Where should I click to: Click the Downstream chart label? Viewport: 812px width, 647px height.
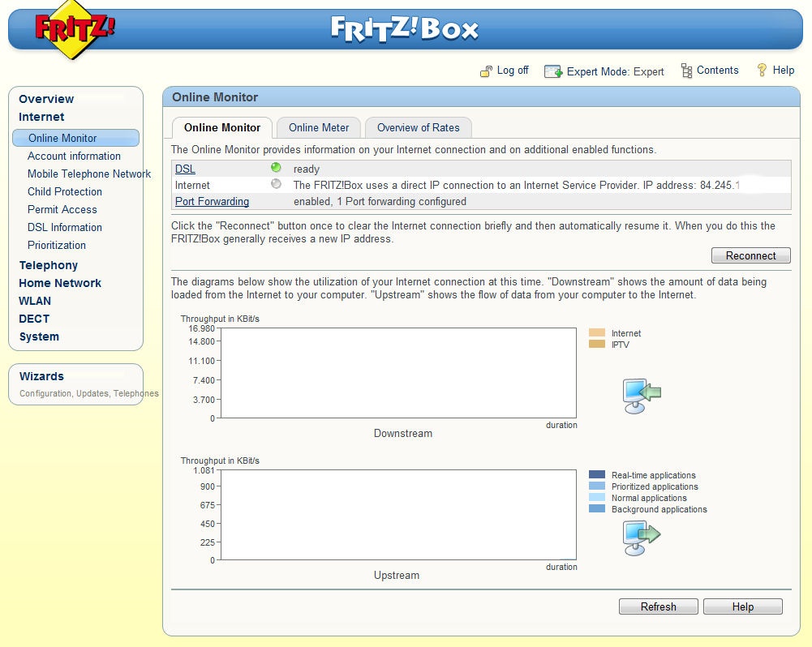click(x=403, y=433)
